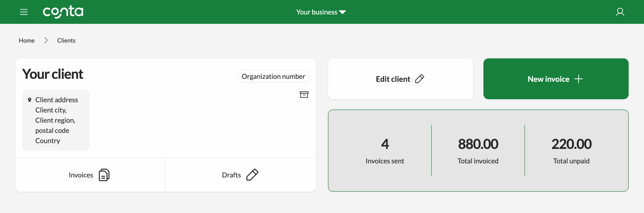The image size is (644, 213).
Task: Click the location pin icon
Action: [30, 100]
